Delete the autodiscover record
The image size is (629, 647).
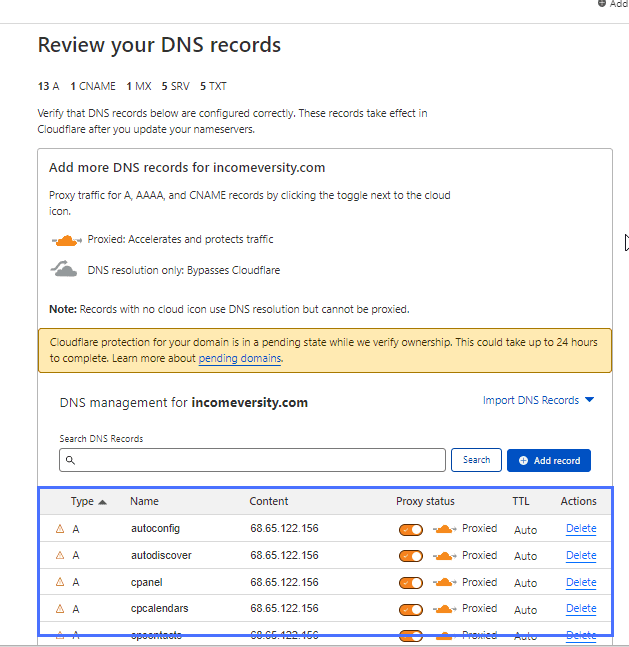pos(581,555)
